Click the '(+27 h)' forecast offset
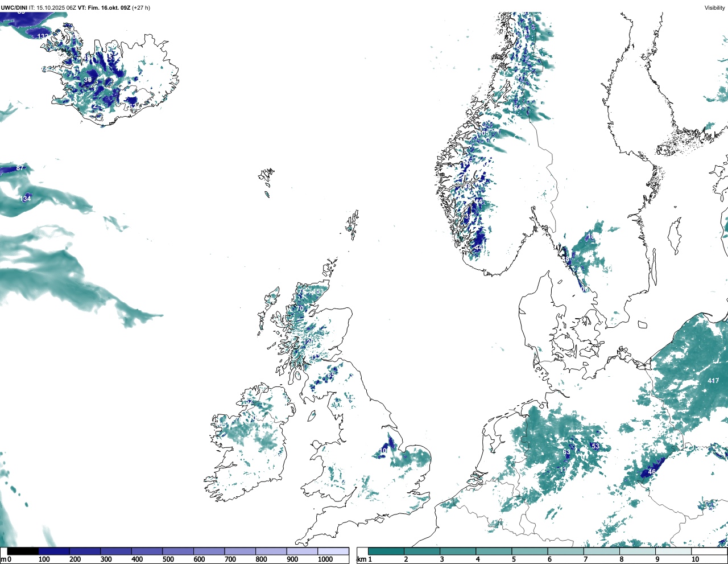 [141, 8]
